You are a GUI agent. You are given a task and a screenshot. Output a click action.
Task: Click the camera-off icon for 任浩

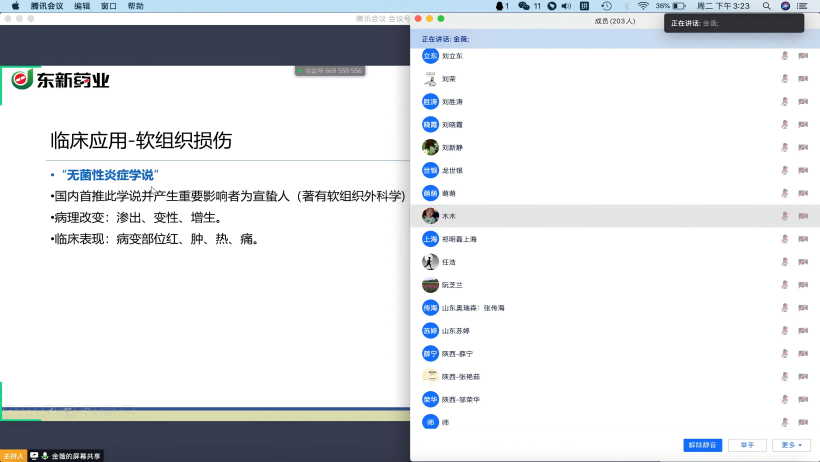point(803,262)
